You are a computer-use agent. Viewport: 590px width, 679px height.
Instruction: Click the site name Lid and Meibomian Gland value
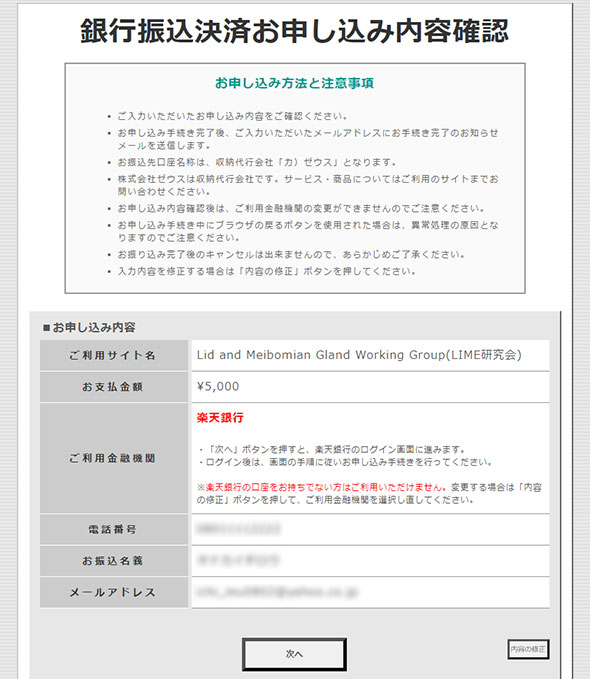[x=359, y=355]
